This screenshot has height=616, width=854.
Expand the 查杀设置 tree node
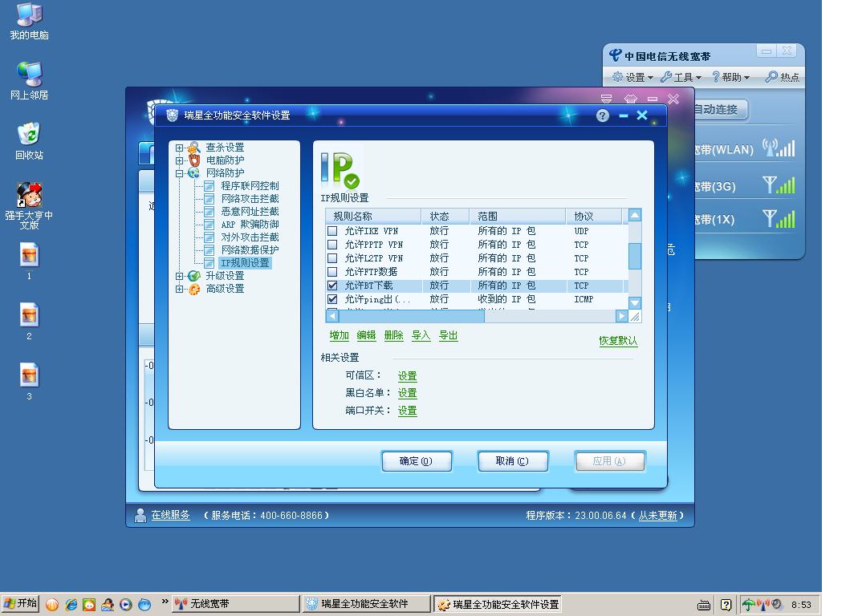pos(179,148)
